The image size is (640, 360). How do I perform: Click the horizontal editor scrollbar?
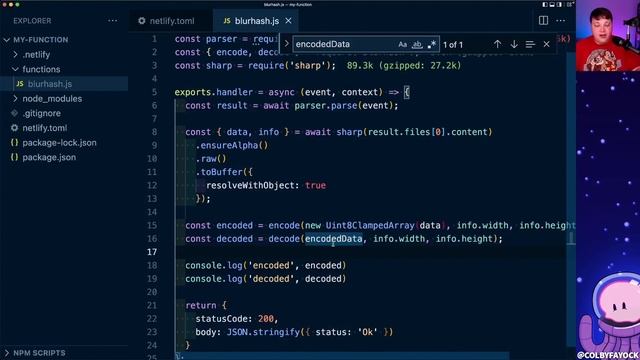tap(343, 356)
